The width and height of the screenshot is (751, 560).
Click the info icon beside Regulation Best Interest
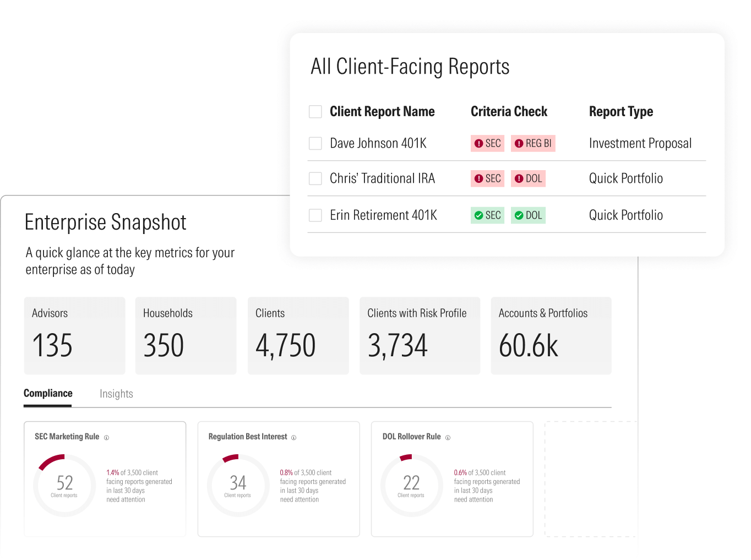point(293,438)
